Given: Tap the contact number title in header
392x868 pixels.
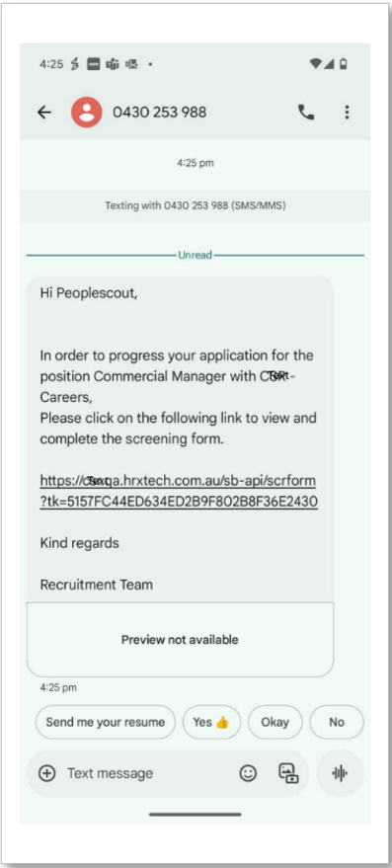Looking at the screenshot, I should (x=159, y=113).
